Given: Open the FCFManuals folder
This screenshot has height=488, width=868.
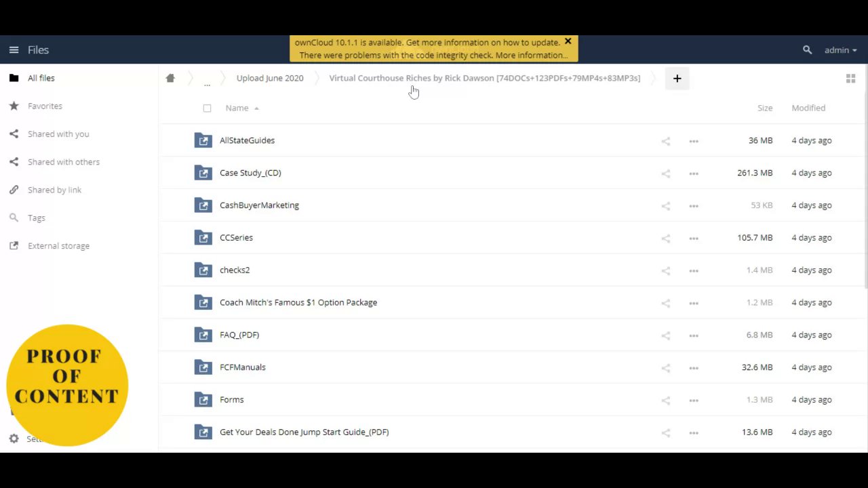Looking at the screenshot, I should 243,367.
